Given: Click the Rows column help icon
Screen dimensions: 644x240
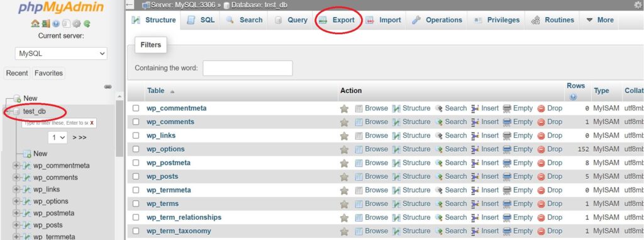Looking at the screenshot, I should 573,97.
